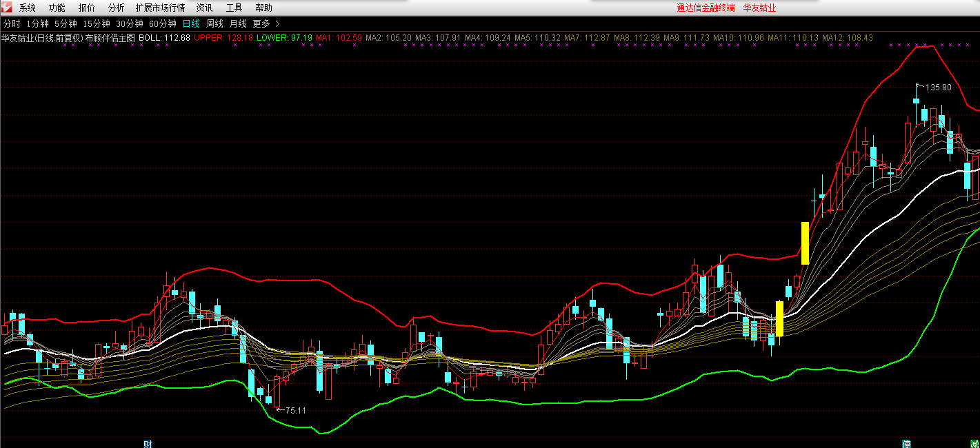Switch to the 分时 intraday chart

pyautogui.click(x=12, y=23)
